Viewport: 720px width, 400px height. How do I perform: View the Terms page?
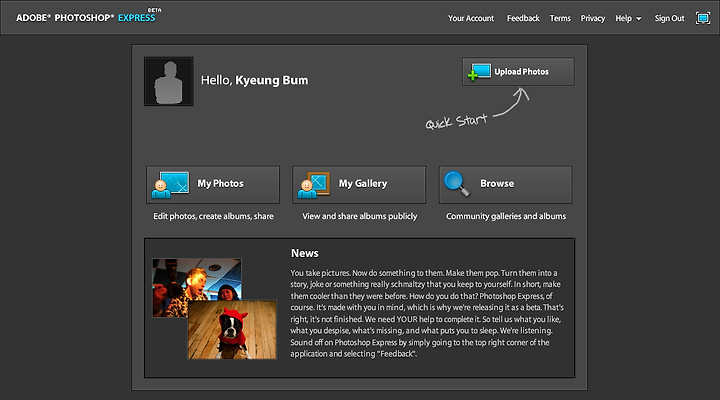pos(560,18)
